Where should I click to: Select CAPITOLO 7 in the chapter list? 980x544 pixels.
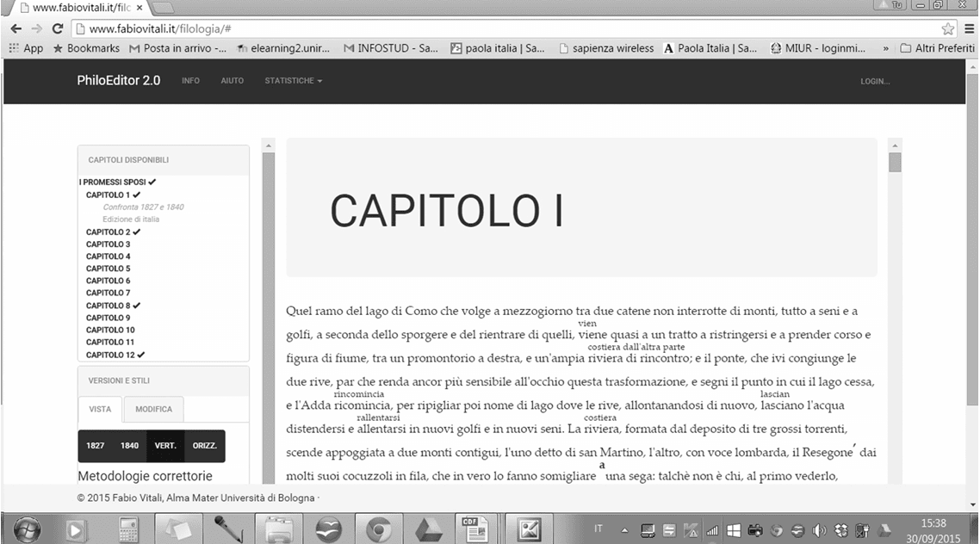click(x=109, y=293)
